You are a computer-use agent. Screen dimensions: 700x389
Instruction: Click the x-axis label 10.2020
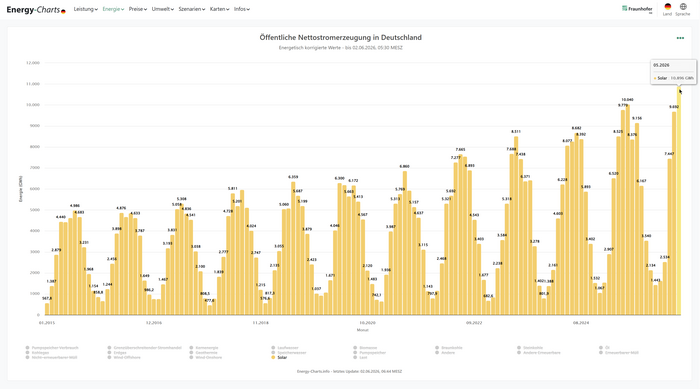click(x=367, y=322)
